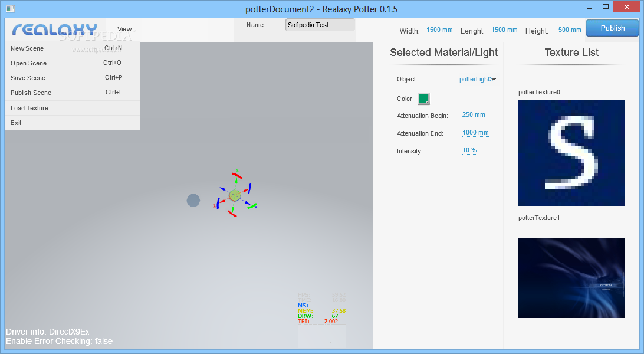
Task: Click the blue Publish button
Action: point(612,28)
